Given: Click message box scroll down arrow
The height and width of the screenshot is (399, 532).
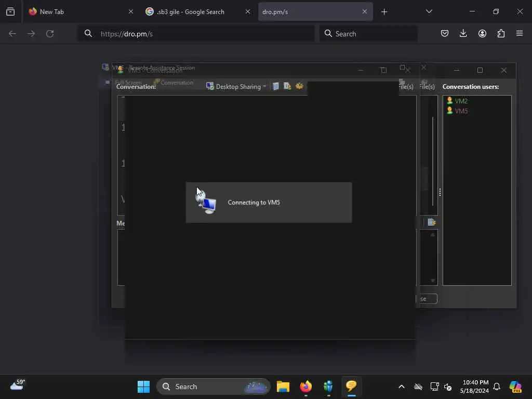Looking at the screenshot, I should point(433,281).
